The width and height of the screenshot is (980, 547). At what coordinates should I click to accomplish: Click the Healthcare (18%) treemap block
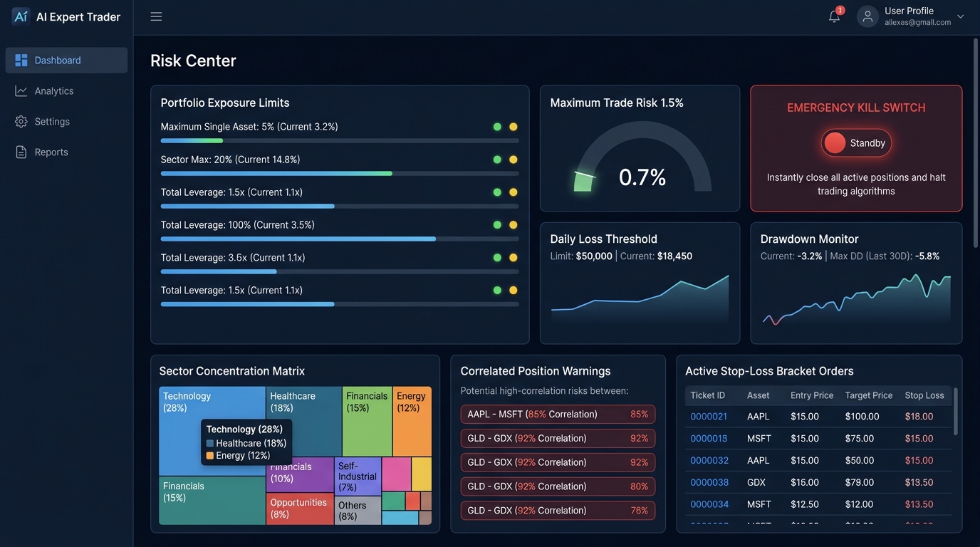tap(304, 422)
